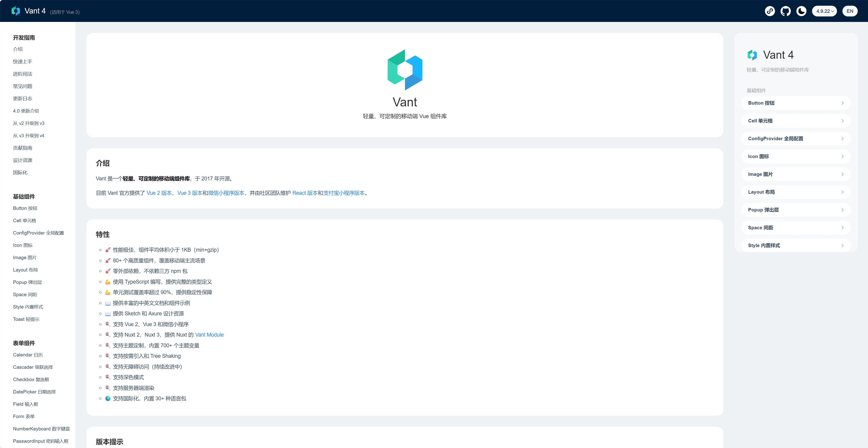Screen dimensions: 868x448
Task: Open Cascader 级联选择 in the sidebar
Action: coord(33,367)
